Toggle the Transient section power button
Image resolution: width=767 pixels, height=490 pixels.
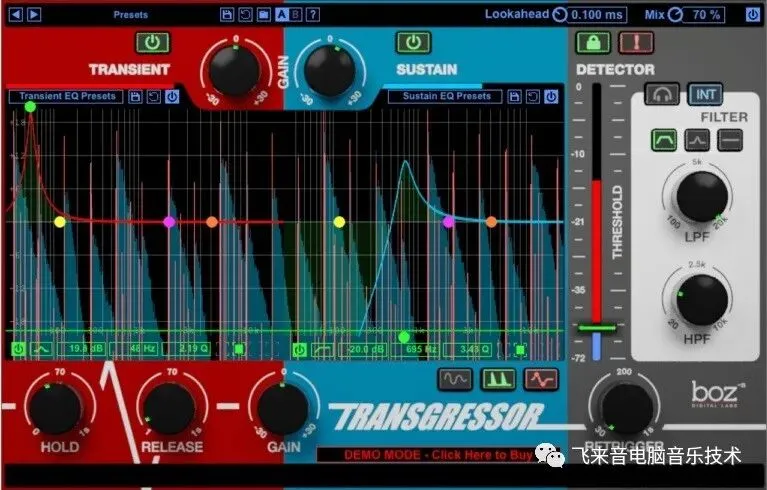click(153, 43)
